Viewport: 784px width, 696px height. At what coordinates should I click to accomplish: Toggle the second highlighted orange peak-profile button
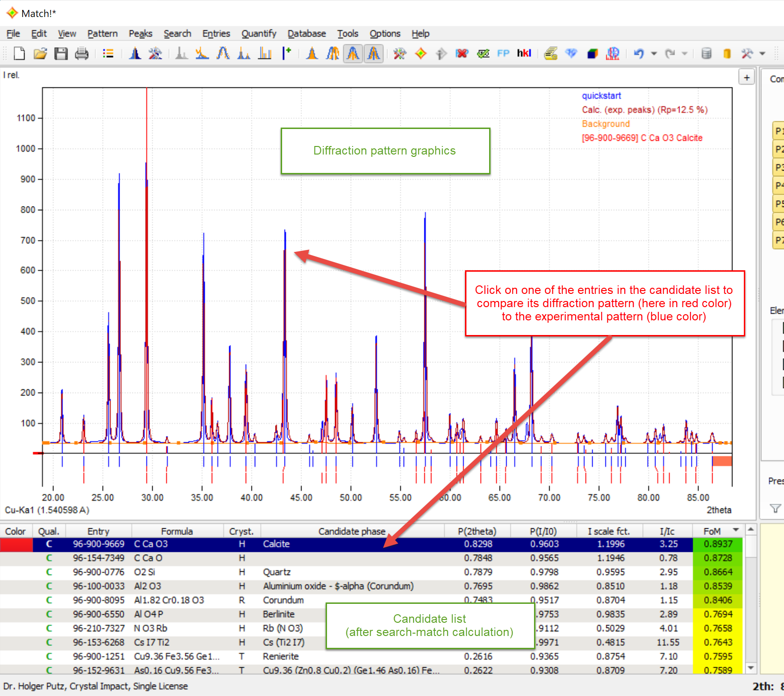[x=374, y=53]
